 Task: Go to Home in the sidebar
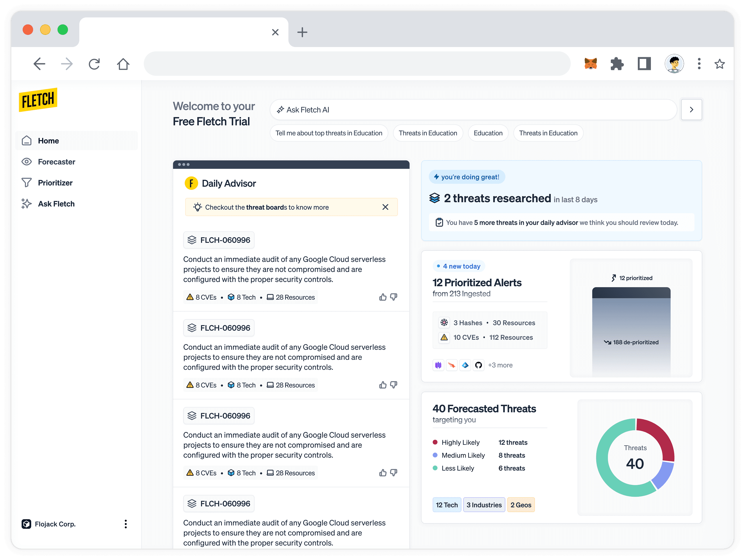[77, 141]
